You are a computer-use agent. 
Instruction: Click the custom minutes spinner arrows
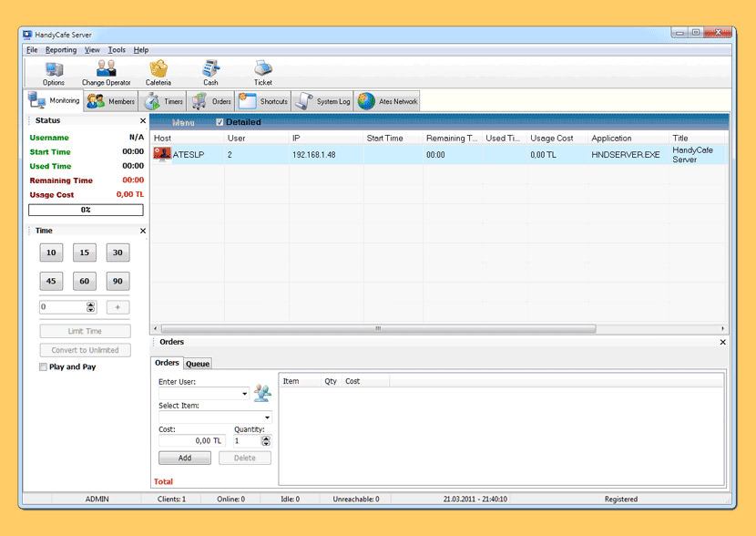point(91,307)
